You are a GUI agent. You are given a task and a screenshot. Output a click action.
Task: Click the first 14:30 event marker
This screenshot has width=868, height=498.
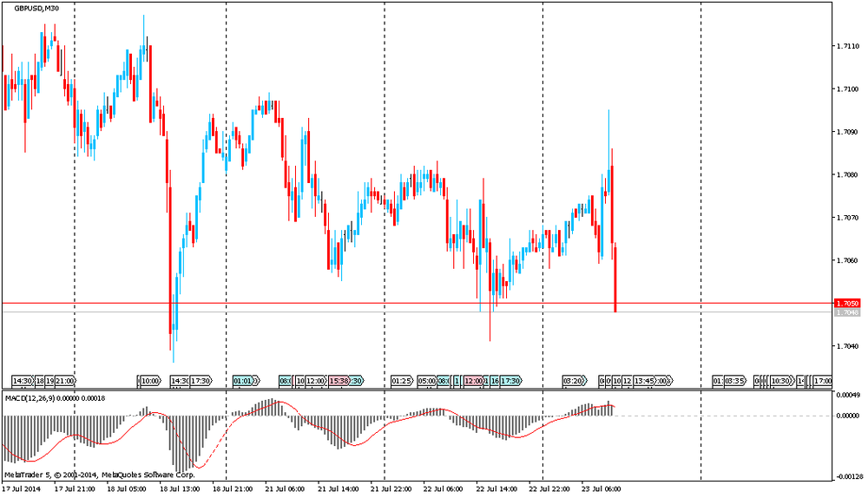click(22, 381)
